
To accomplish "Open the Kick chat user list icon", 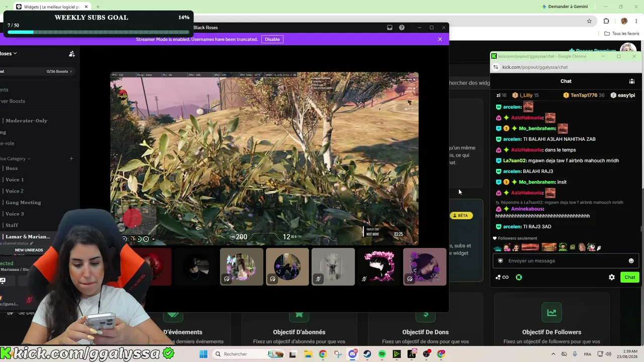I will pyautogui.click(x=632, y=81).
